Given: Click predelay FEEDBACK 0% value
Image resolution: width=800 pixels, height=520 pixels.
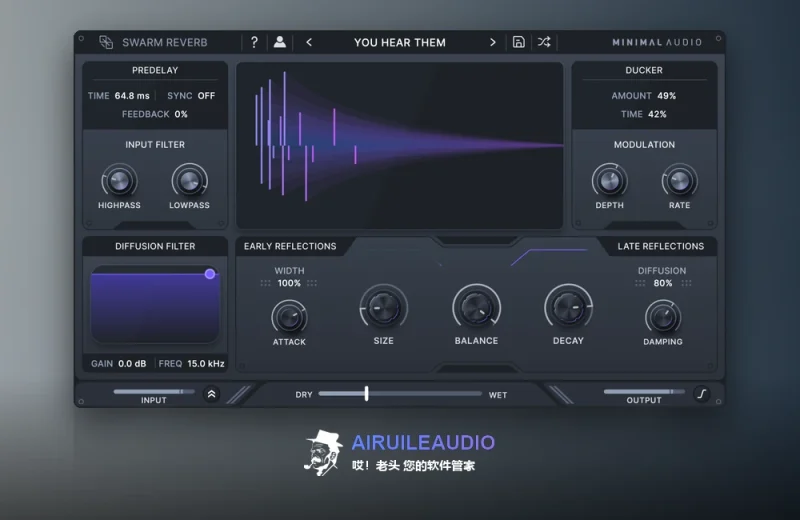Looking at the screenshot, I should point(181,114).
